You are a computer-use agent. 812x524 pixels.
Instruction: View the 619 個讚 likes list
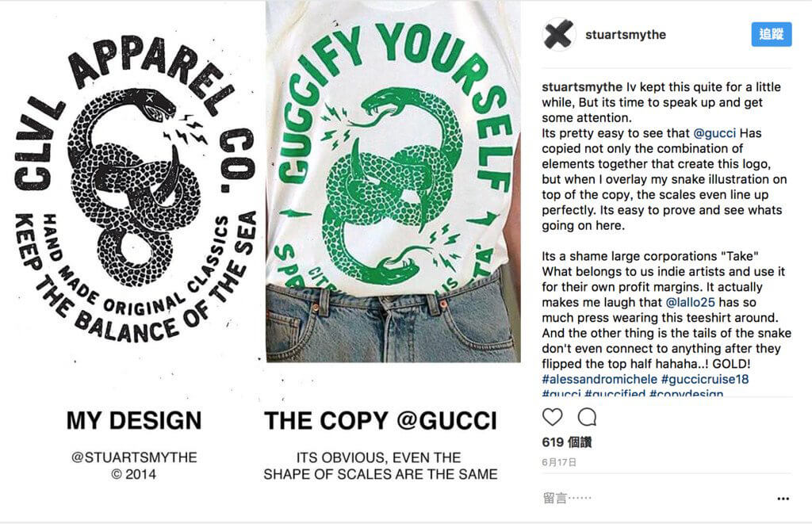pyautogui.click(x=566, y=442)
